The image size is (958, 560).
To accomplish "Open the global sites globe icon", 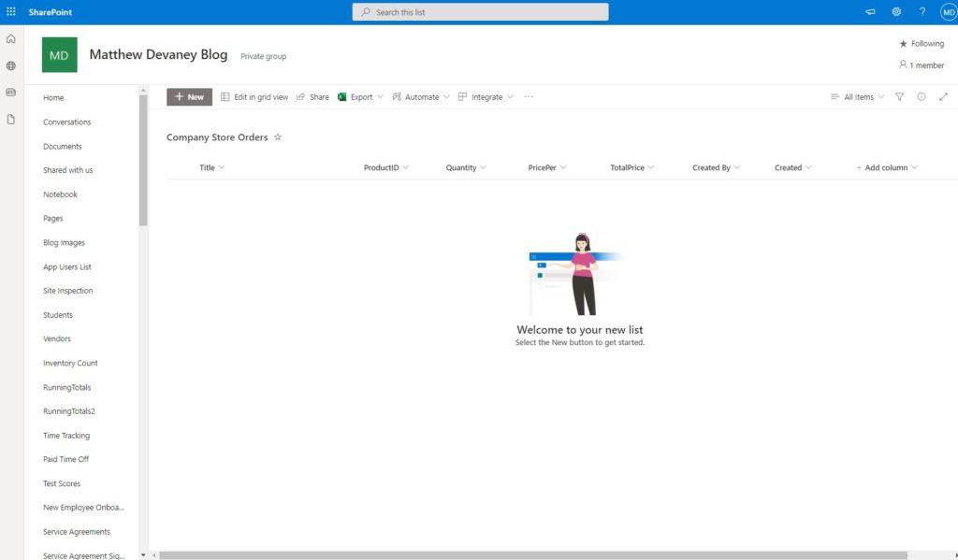I will pos(11,65).
